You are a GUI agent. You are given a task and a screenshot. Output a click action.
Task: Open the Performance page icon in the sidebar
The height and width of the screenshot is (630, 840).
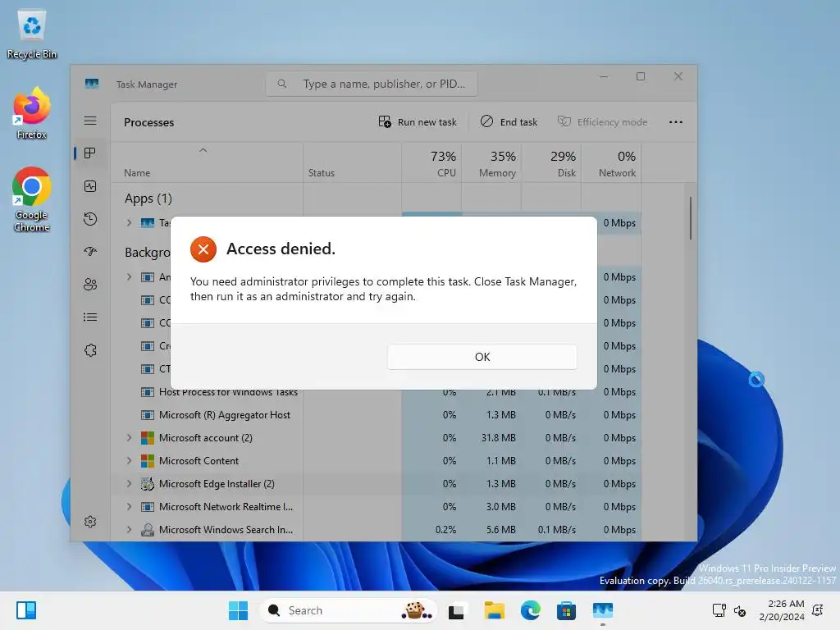tap(90, 186)
